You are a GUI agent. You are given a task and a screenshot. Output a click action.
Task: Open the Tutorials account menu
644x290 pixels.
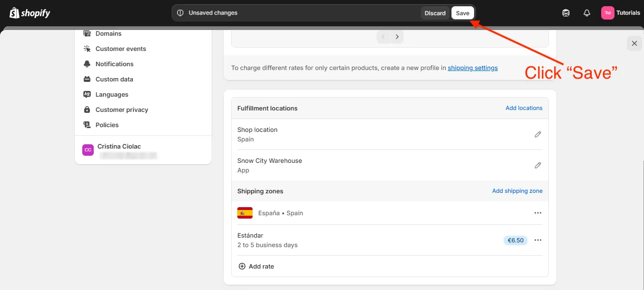click(621, 13)
